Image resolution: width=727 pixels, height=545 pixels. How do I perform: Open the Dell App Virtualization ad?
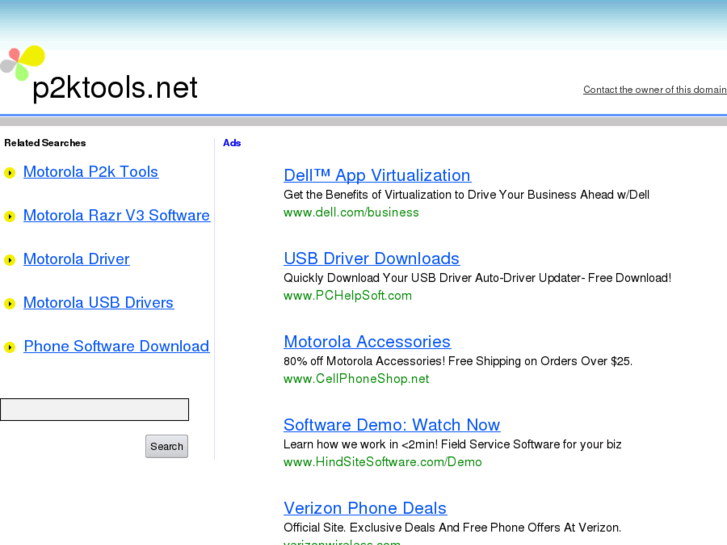click(377, 176)
